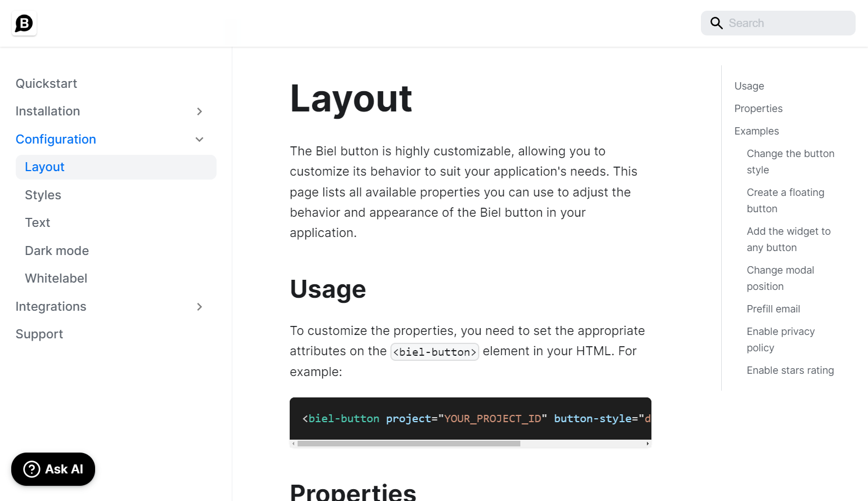The image size is (868, 501).
Task: Go to Enable stars rating section
Action: 790,370
